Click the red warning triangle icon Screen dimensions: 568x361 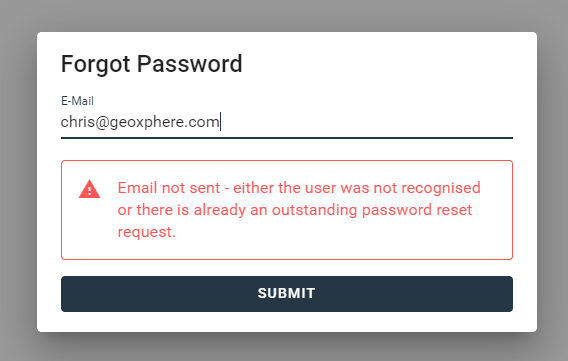point(89,189)
